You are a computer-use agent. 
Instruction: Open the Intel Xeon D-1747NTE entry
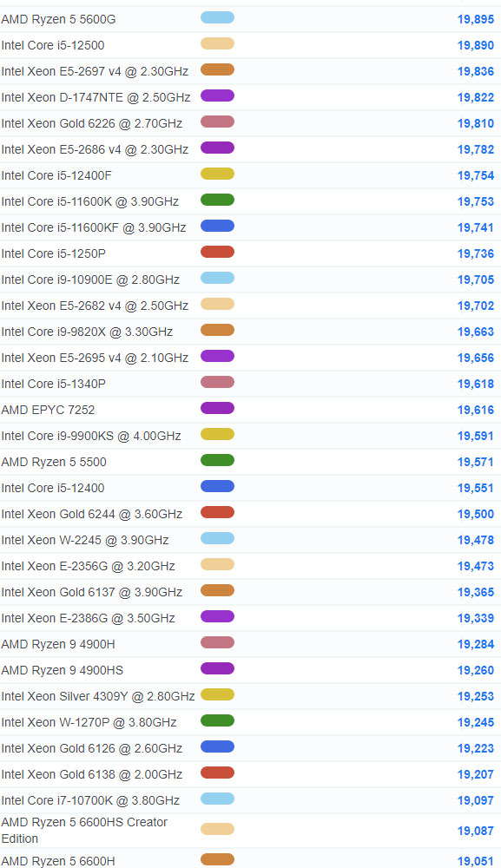pos(96,97)
